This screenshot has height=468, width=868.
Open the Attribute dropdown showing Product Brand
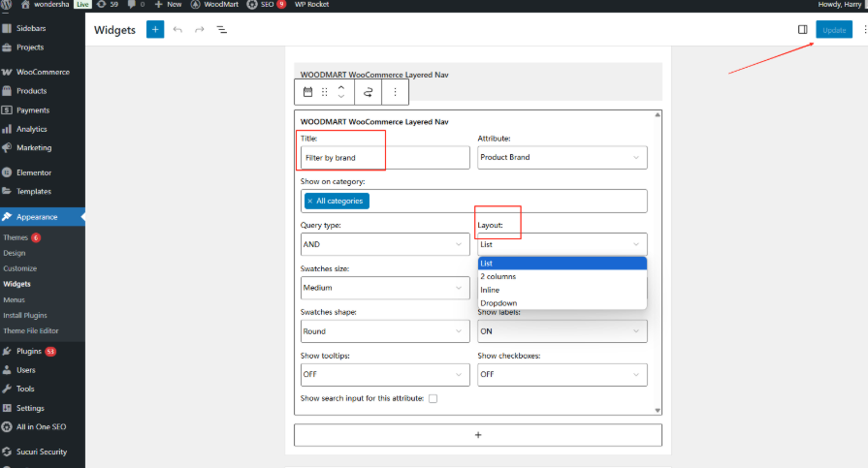click(562, 157)
